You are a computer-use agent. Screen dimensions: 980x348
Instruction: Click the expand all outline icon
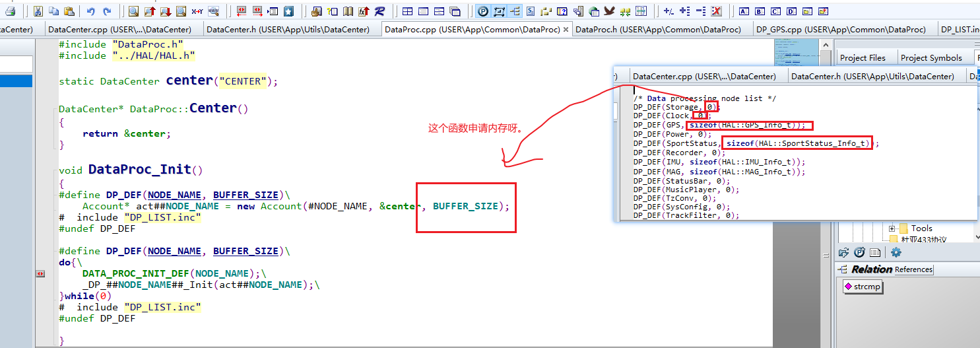click(x=684, y=11)
